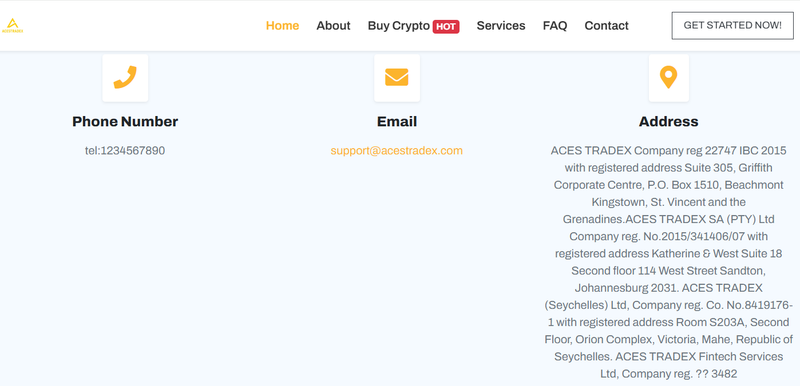Click the address location pin icon
800x386 pixels.
[x=668, y=78]
